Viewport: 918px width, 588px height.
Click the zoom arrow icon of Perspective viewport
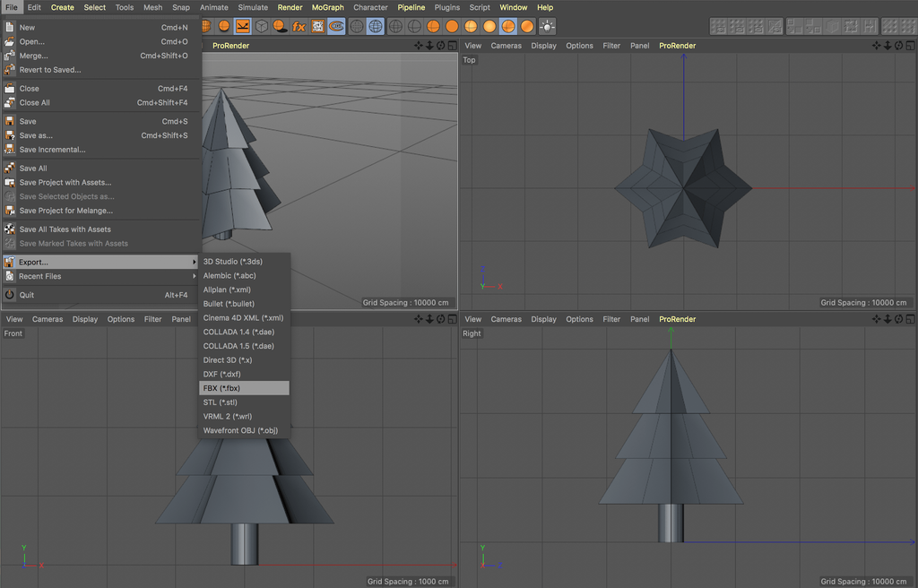[x=429, y=46]
